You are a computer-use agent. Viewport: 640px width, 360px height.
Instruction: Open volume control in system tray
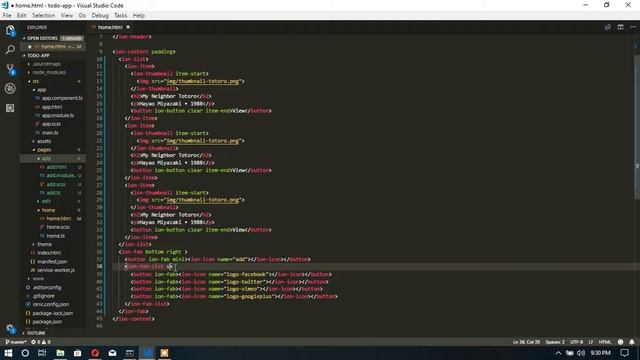581,353
